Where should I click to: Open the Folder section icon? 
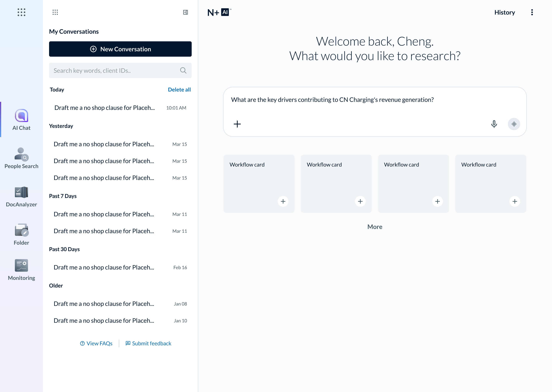point(21,230)
